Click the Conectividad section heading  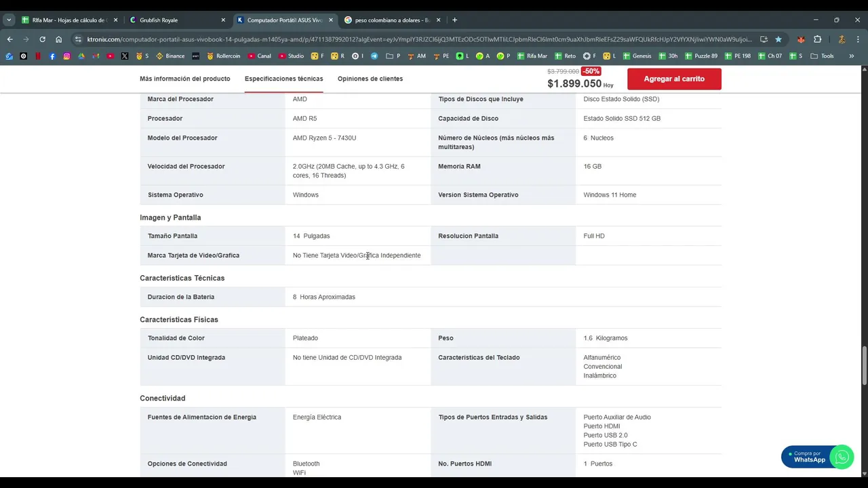[x=163, y=398]
